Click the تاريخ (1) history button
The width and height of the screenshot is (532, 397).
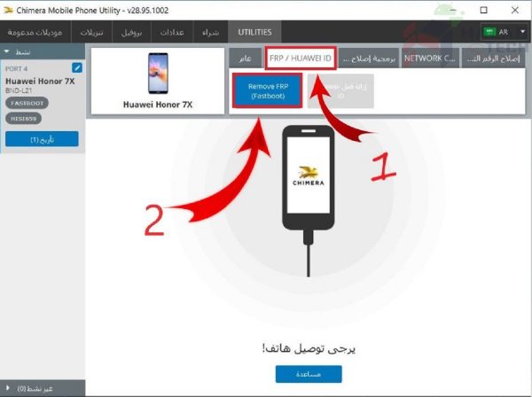coord(42,139)
